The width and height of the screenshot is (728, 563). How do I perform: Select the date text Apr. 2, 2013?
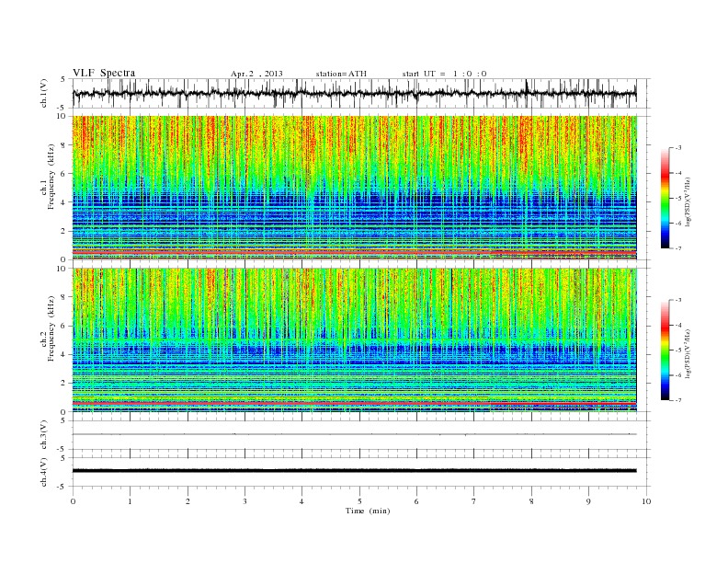coord(256,74)
